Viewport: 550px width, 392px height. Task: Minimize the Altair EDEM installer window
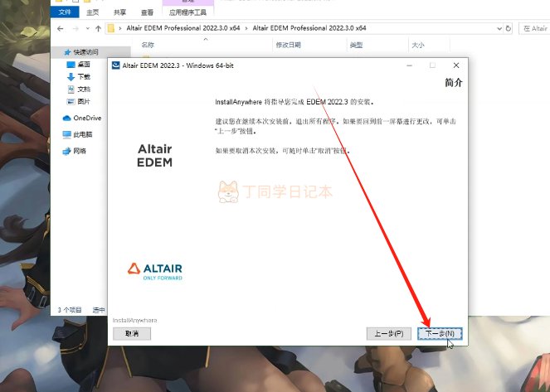(409, 65)
